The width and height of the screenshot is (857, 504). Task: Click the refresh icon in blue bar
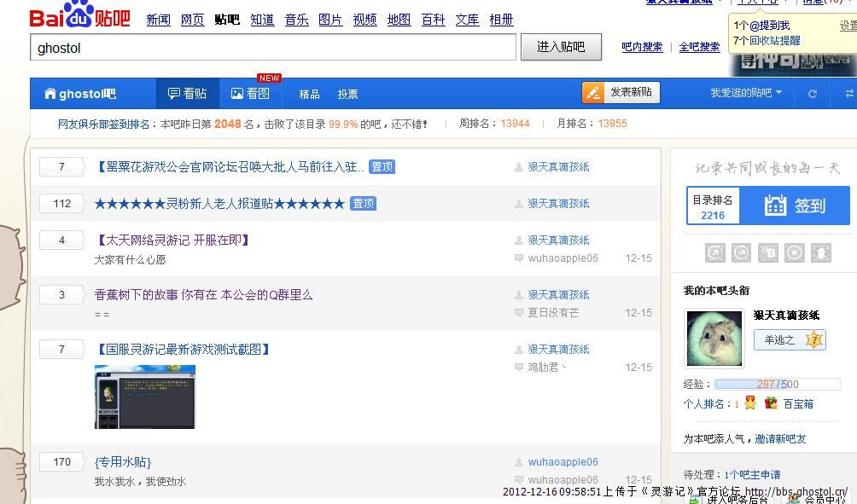click(x=813, y=94)
